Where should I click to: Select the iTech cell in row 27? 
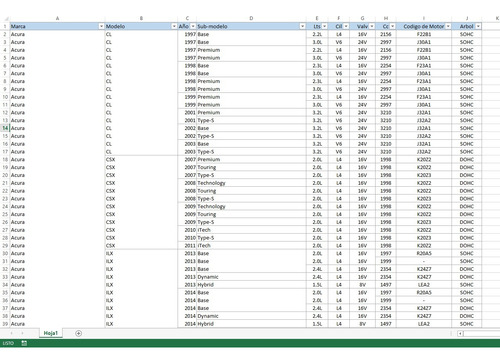(x=251, y=230)
